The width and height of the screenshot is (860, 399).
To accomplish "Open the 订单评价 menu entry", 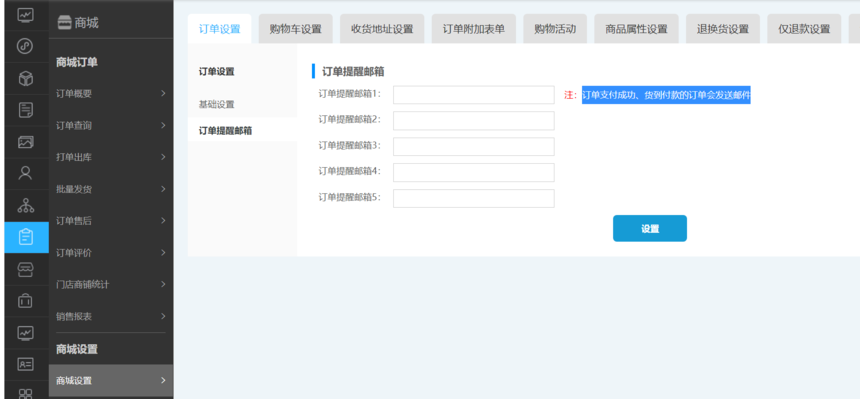I will 111,252.
